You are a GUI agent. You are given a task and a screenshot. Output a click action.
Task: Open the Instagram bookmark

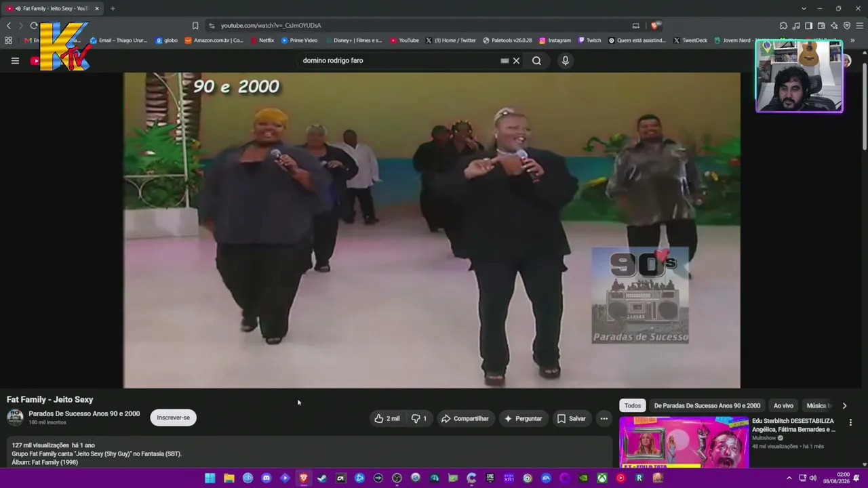[x=555, y=41]
